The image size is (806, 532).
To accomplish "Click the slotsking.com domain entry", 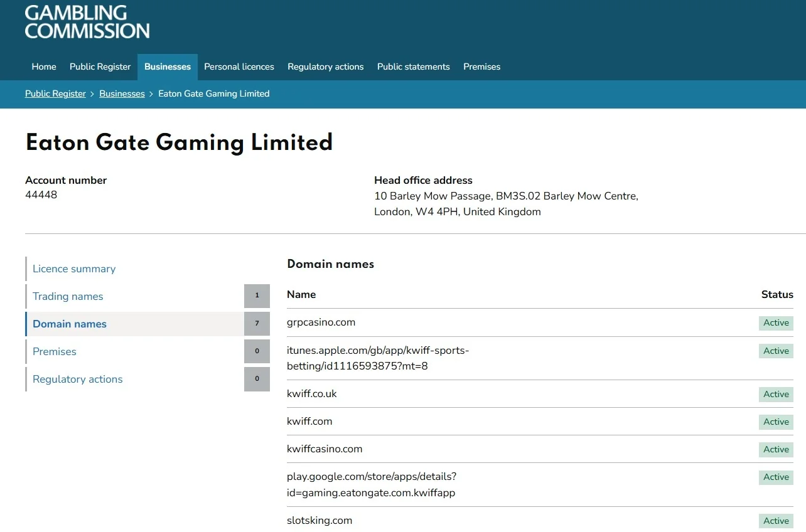I will tap(320, 521).
